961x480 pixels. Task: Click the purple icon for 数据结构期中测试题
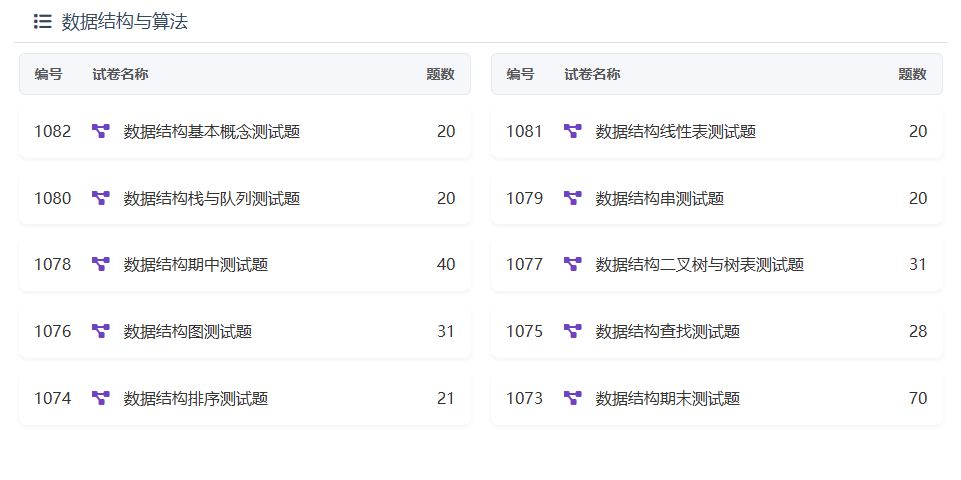tap(101, 264)
